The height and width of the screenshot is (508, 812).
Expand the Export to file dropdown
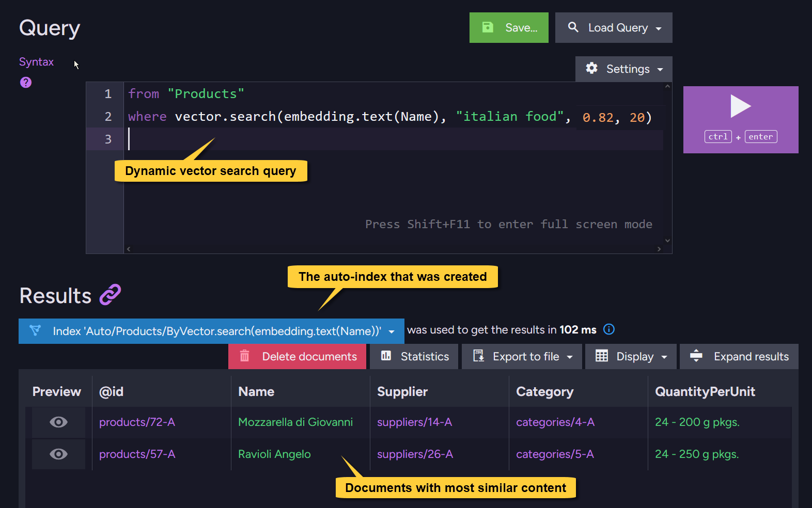click(522, 356)
